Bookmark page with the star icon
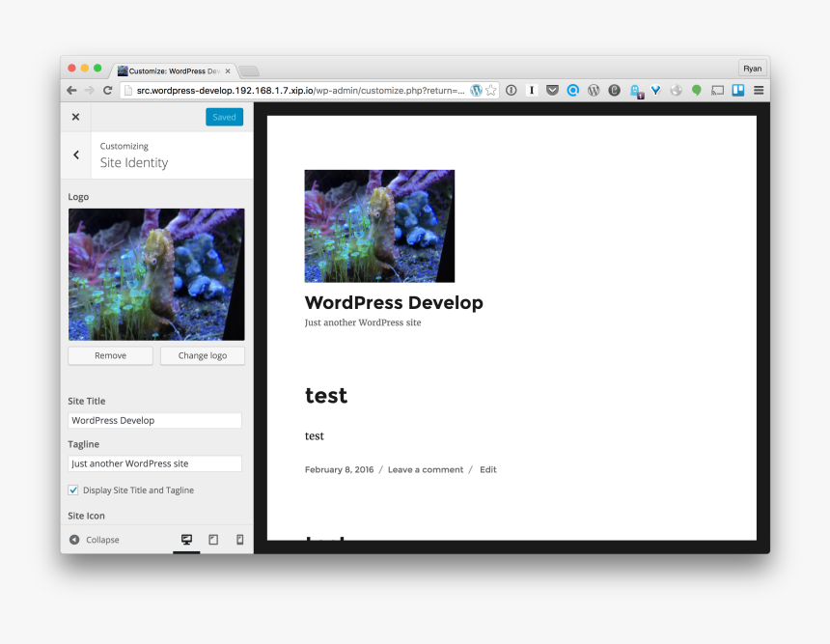 pyautogui.click(x=491, y=91)
